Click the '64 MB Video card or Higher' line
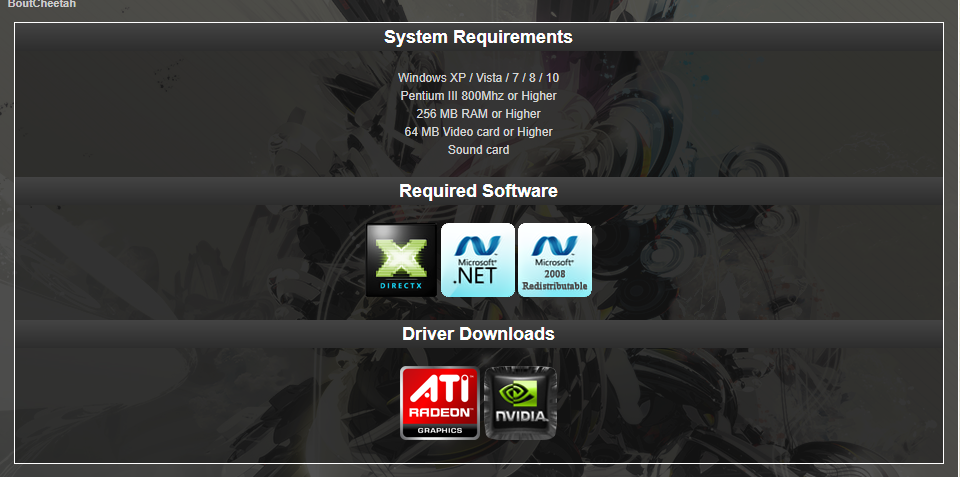Screen dimensions: 960x477 click(x=478, y=132)
